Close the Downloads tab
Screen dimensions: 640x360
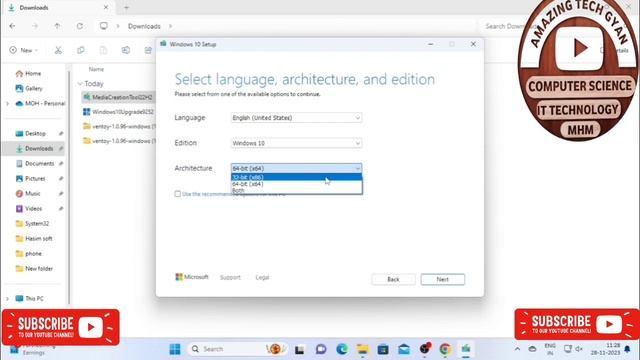tap(106, 7)
